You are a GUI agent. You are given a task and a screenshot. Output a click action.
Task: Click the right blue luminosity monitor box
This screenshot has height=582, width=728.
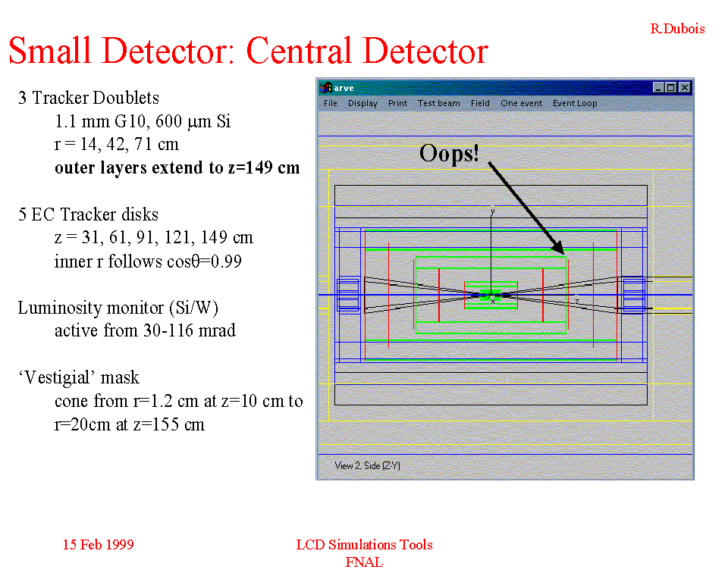coord(633,295)
